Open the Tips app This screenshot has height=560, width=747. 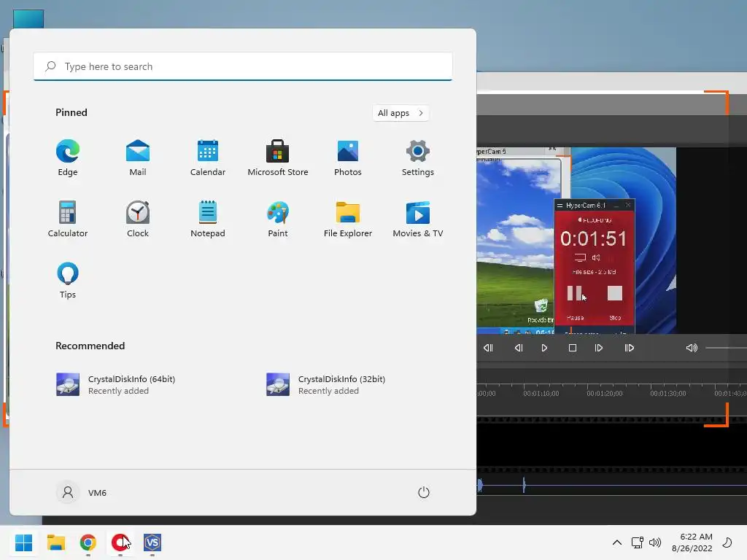[x=68, y=281]
